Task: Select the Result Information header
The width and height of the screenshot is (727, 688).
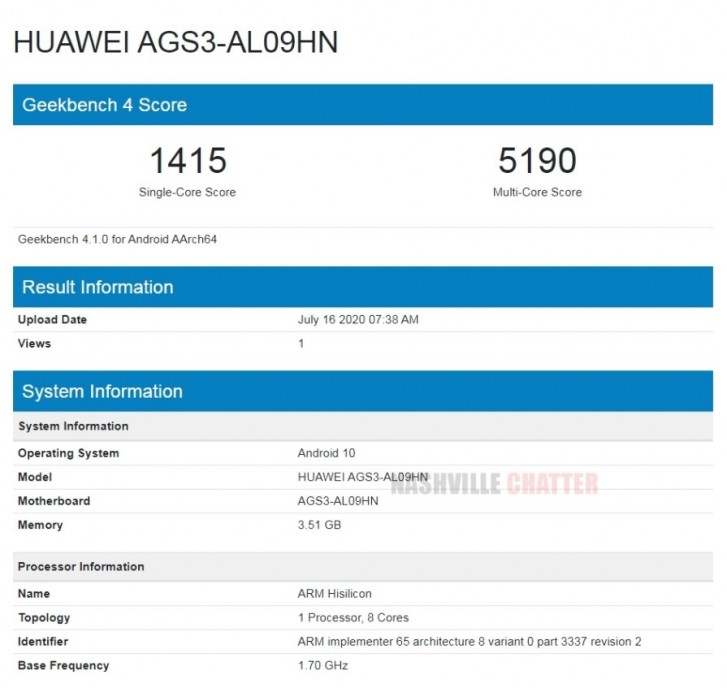Action: click(x=97, y=287)
